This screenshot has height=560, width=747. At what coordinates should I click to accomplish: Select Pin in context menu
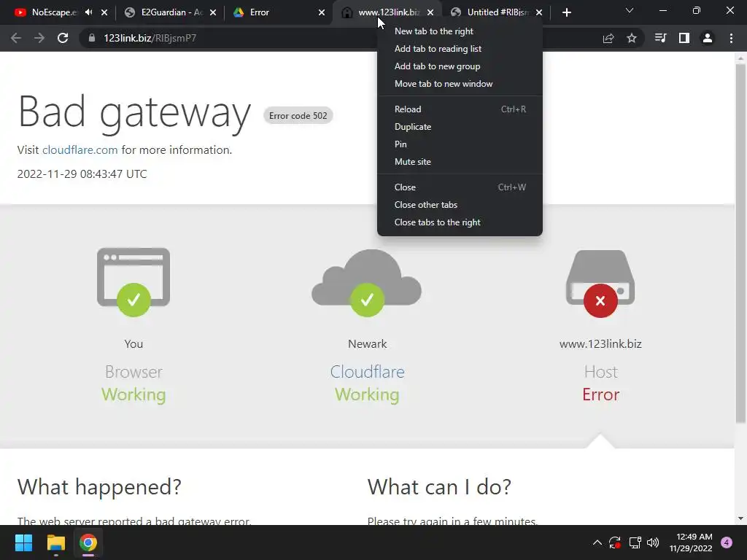coord(460,144)
